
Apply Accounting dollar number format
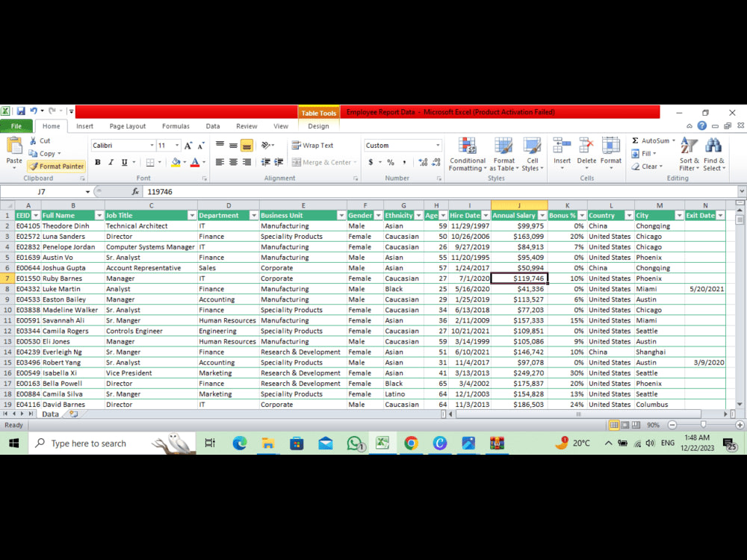point(371,162)
